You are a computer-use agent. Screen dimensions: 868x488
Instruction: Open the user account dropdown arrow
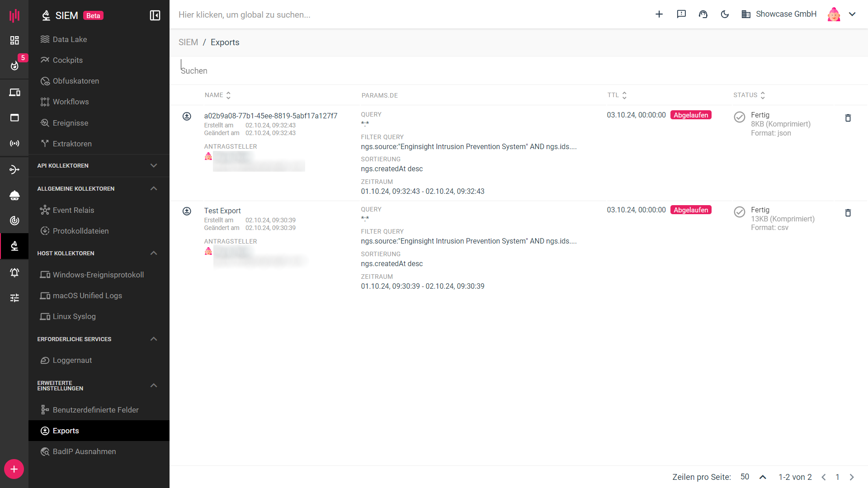tap(852, 14)
